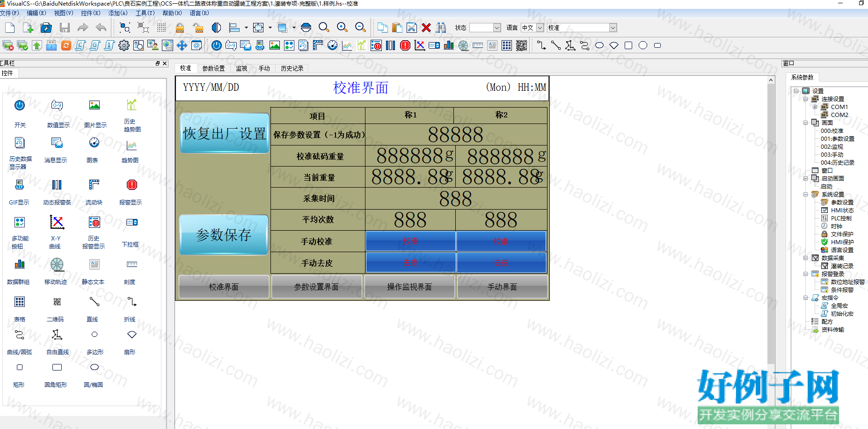The height and width of the screenshot is (429, 868).
Task: Click the zoom out magnifier icon
Action: click(x=360, y=28)
